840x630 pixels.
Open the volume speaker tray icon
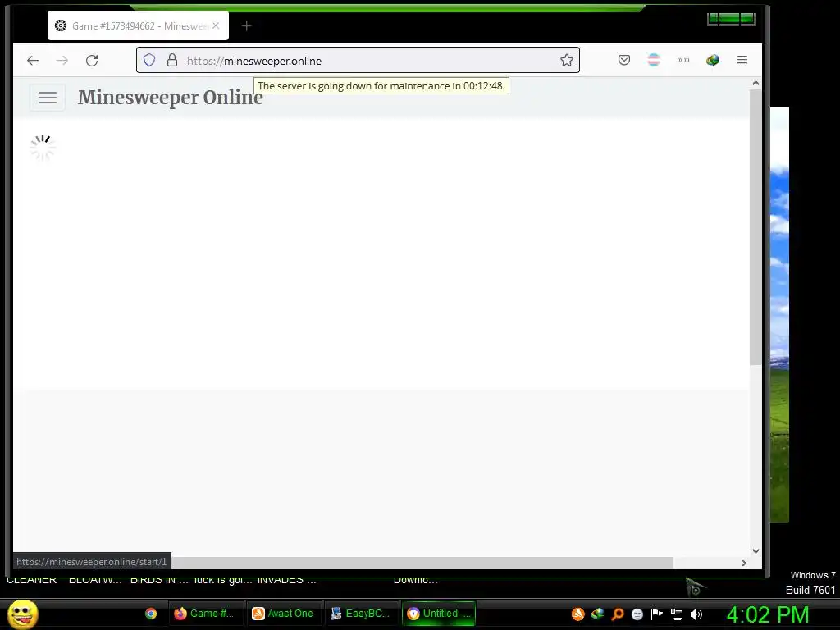coord(696,614)
